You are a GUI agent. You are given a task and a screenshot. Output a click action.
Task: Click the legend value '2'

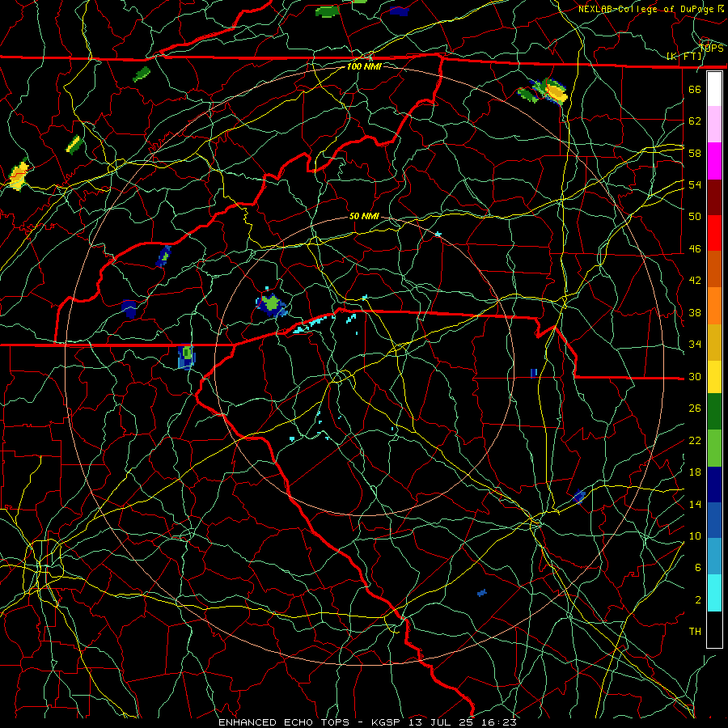[x=698, y=600]
